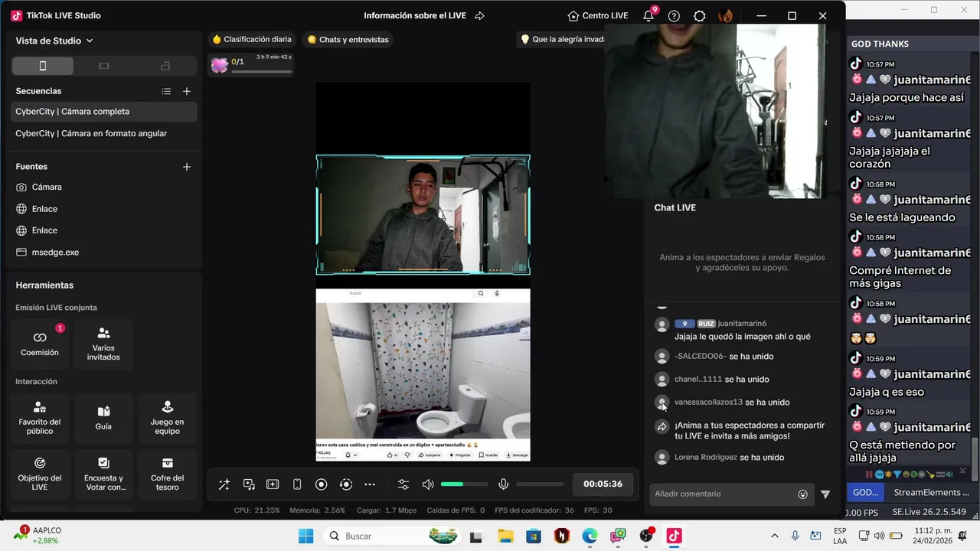The width and height of the screenshot is (980, 551).
Task: Open File Explorer from the taskbar
Action: tap(505, 536)
